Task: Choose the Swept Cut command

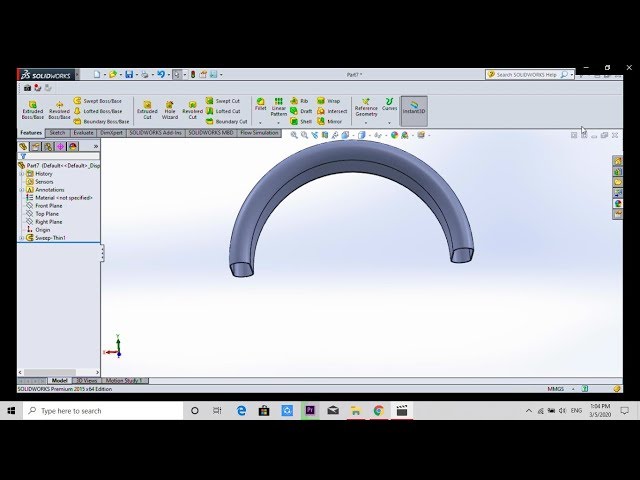Action: [x=223, y=101]
